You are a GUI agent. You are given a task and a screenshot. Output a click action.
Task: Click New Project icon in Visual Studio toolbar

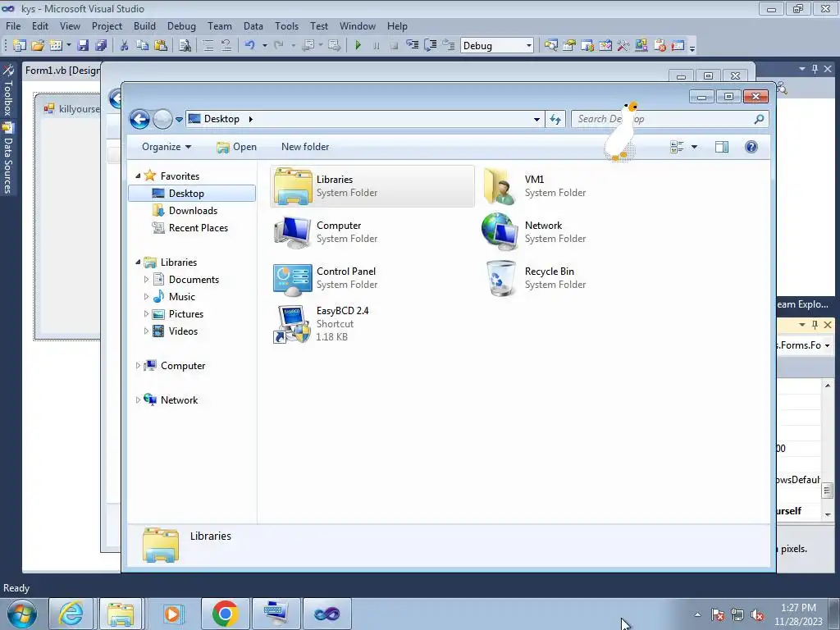pos(20,46)
